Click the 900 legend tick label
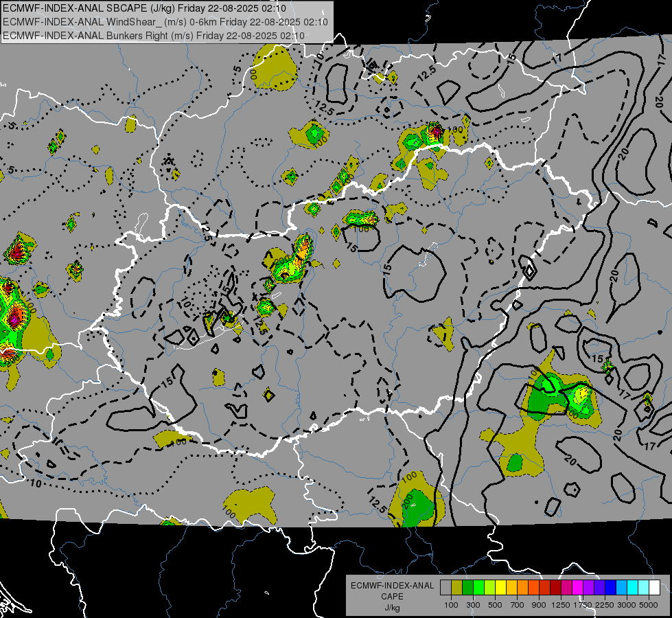Viewport: 672px width, 618px height. (x=539, y=605)
